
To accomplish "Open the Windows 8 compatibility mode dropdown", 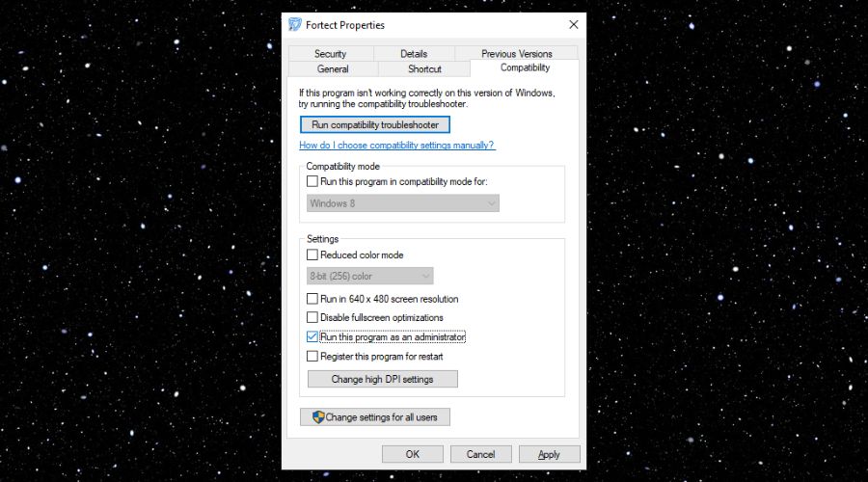I will pos(403,203).
